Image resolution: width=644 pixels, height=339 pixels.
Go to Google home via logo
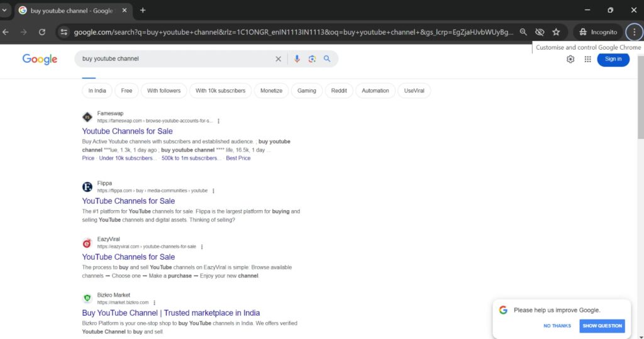pos(40,59)
